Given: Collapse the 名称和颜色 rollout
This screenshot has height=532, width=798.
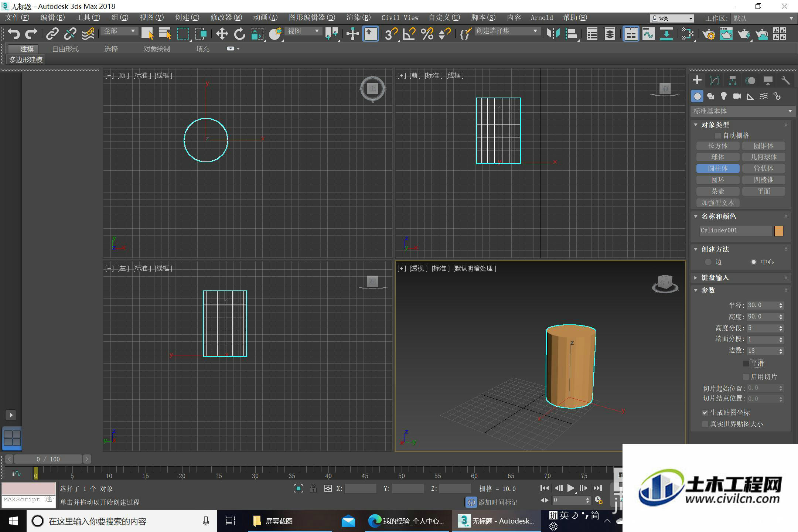Looking at the screenshot, I should coord(696,216).
